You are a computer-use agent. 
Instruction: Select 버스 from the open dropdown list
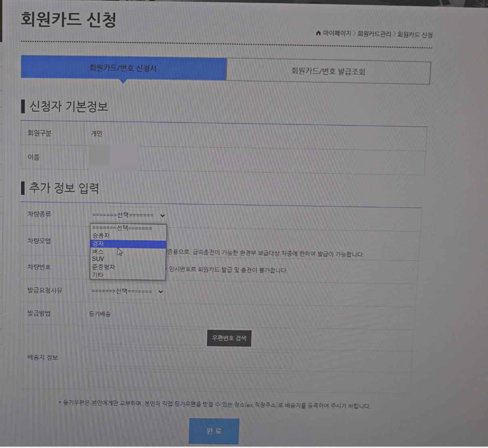[121, 251]
